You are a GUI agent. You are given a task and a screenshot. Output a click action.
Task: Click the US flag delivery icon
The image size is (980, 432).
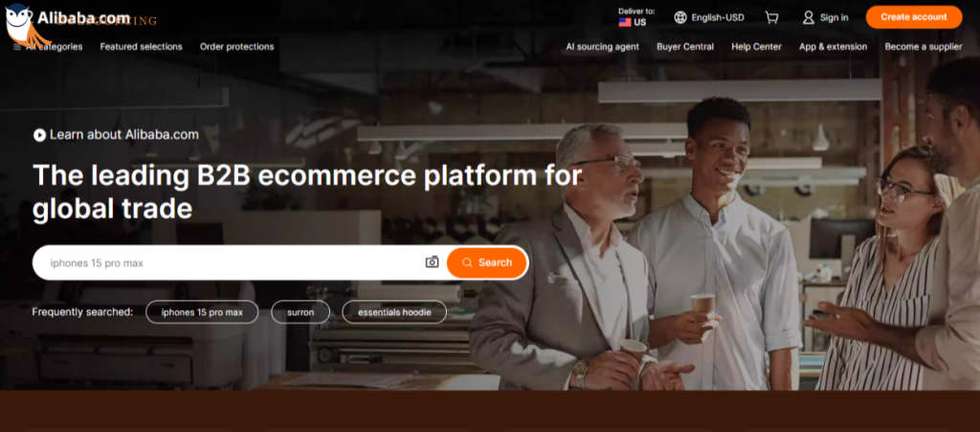(624, 22)
